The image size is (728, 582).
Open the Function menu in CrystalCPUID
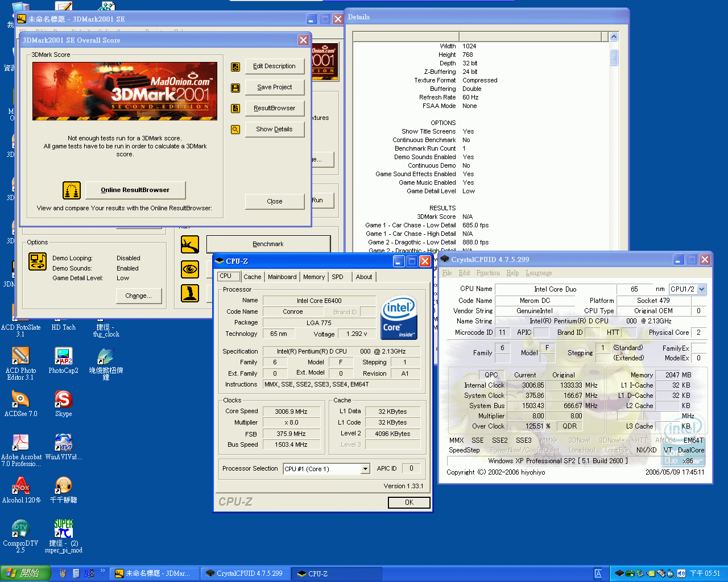(488, 273)
